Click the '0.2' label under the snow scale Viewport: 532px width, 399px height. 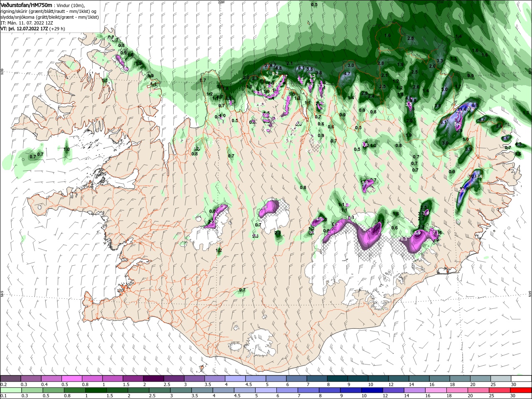pyautogui.click(x=3, y=384)
